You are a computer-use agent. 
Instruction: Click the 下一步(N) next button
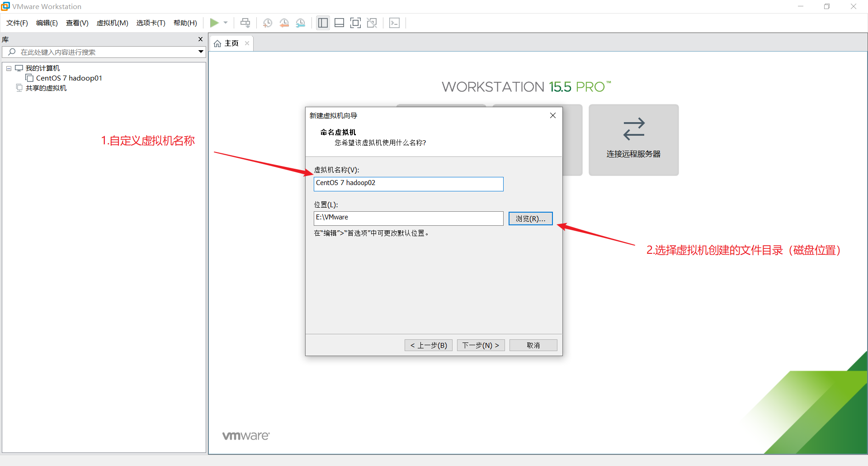coord(481,345)
